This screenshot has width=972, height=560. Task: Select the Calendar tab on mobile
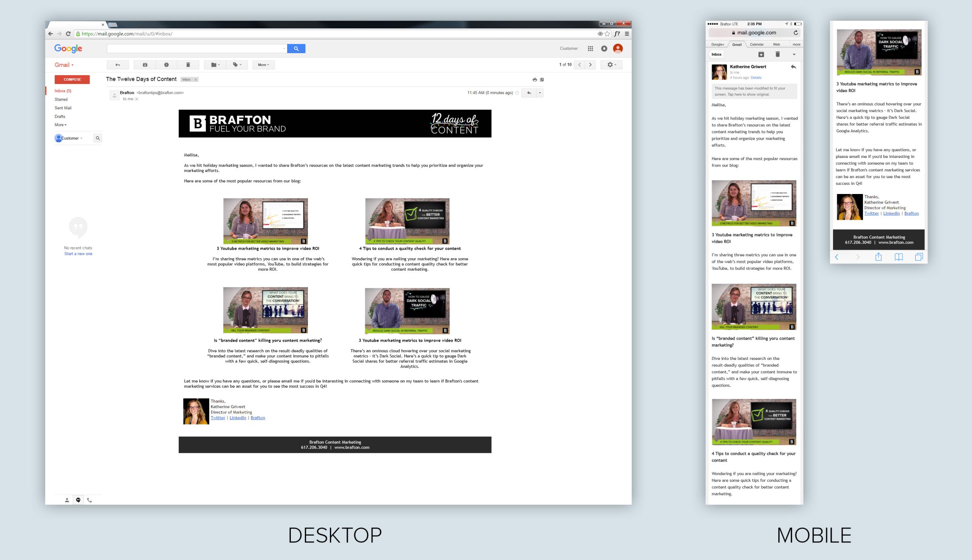[x=757, y=45]
